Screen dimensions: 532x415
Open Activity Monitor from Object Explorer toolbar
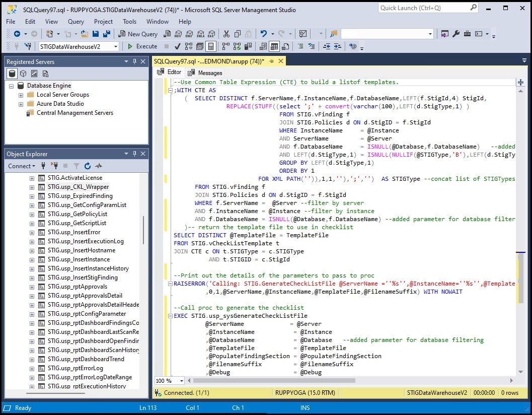99,166
